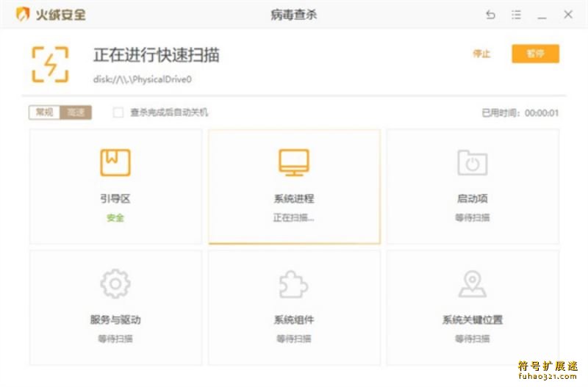Click 等待扫描 under 服务与驱动

pyautogui.click(x=115, y=339)
